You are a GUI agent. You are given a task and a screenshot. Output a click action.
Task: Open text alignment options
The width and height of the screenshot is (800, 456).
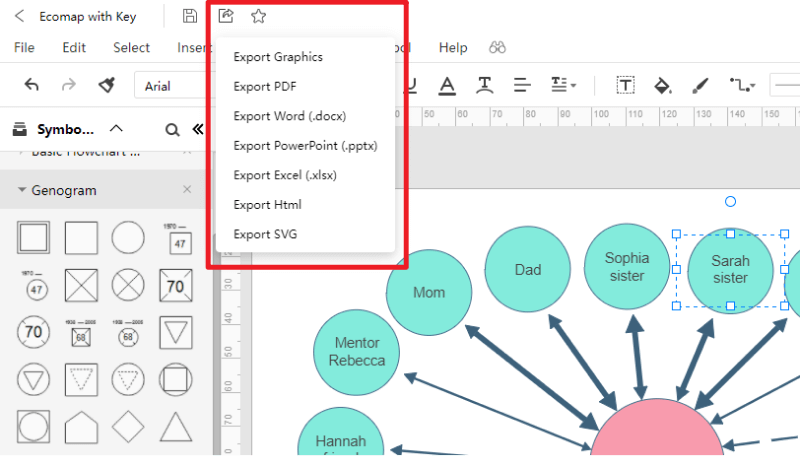tap(522, 85)
